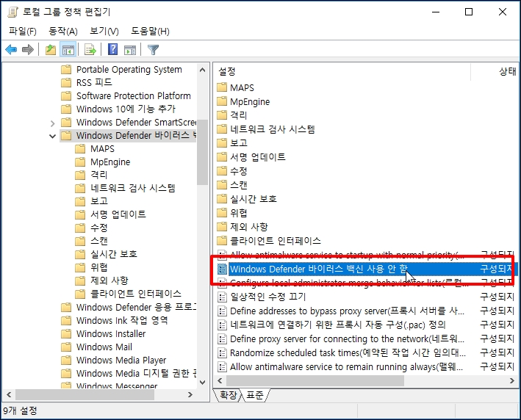Select MpEngine subfolder in left tree

click(x=110, y=162)
